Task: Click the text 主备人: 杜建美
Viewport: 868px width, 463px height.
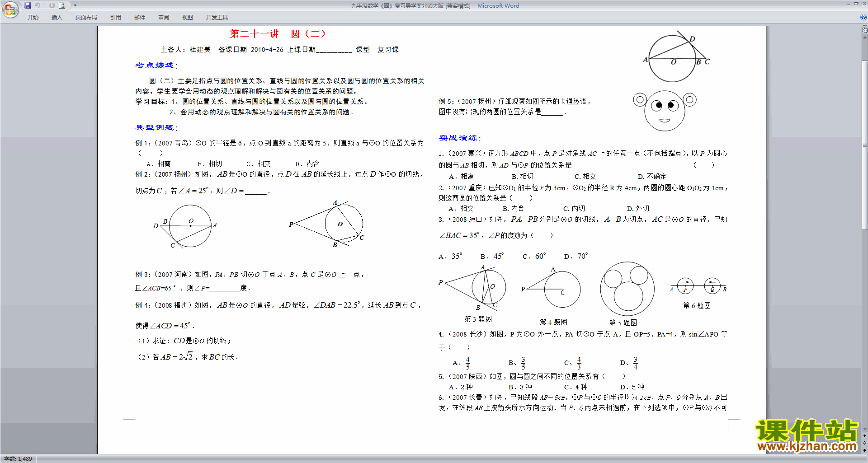Action: click(186, 50)
